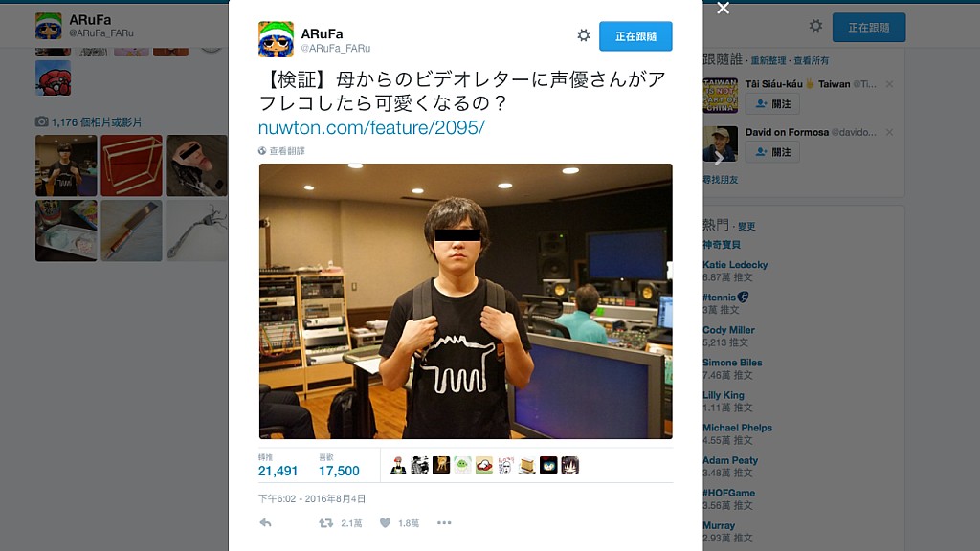The width and height of the screenshot is (980, 551).
Task: Select #HOFGame trending hashtag
Action: point(728,493)
